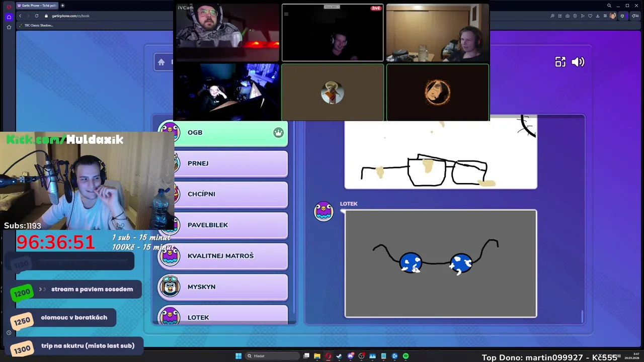Click the share page toolbar icon

[560, 16]
